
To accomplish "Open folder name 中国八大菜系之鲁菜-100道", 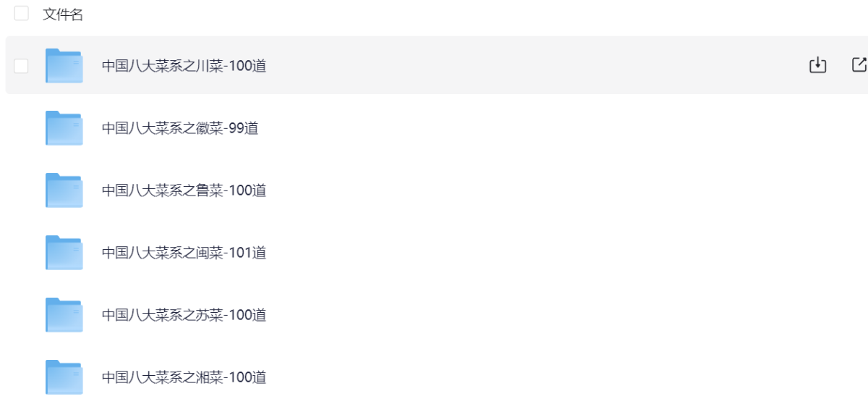I will pyautogui.click(x=184, y=190).
